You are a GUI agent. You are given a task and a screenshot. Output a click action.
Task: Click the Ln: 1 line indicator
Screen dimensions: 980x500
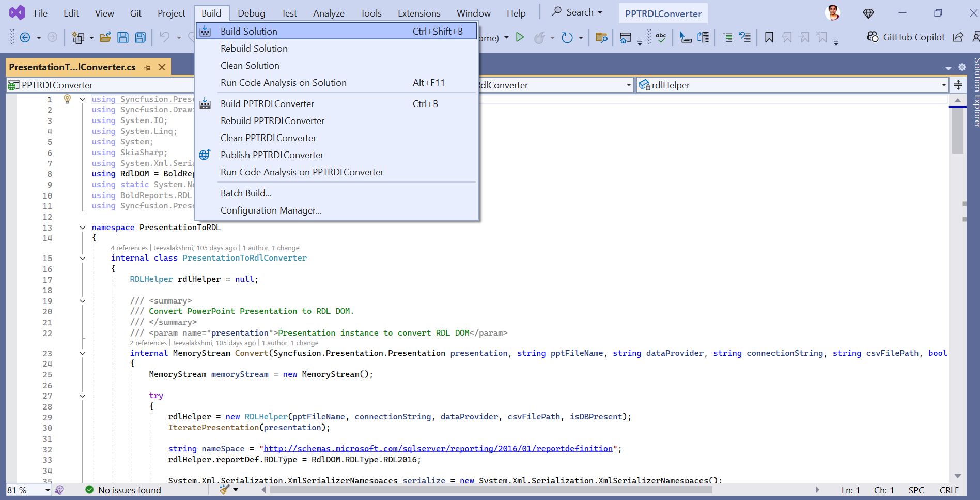[x=850, y=490]
